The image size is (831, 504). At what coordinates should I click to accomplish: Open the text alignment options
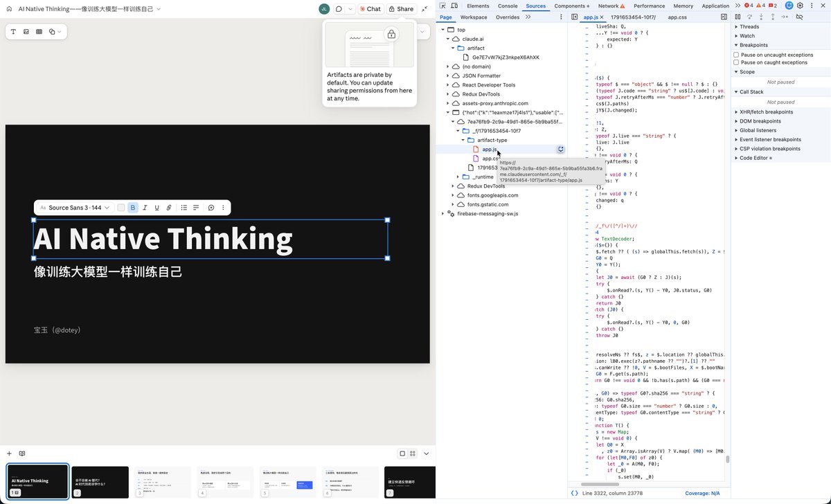[x=196, y=208]
